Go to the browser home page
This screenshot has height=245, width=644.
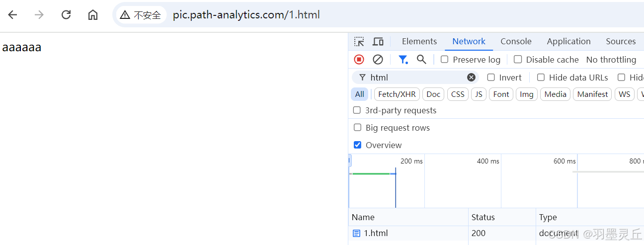(x=93, y=15)
